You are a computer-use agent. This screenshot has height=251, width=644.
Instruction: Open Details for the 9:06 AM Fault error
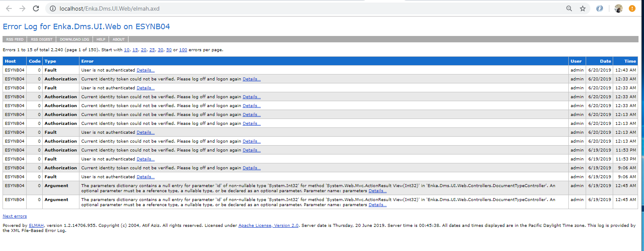146,177
